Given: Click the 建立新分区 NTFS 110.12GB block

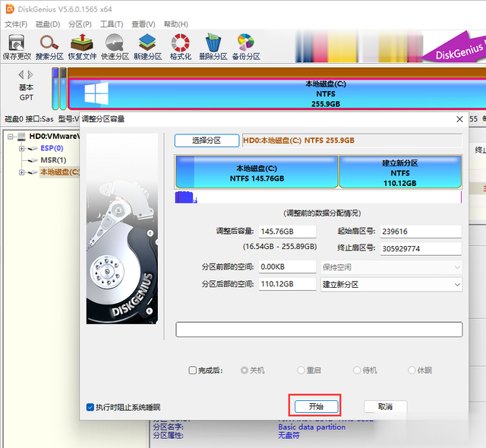Looking at the screenshot, I should pyautogui.click(x=400, y=172).
